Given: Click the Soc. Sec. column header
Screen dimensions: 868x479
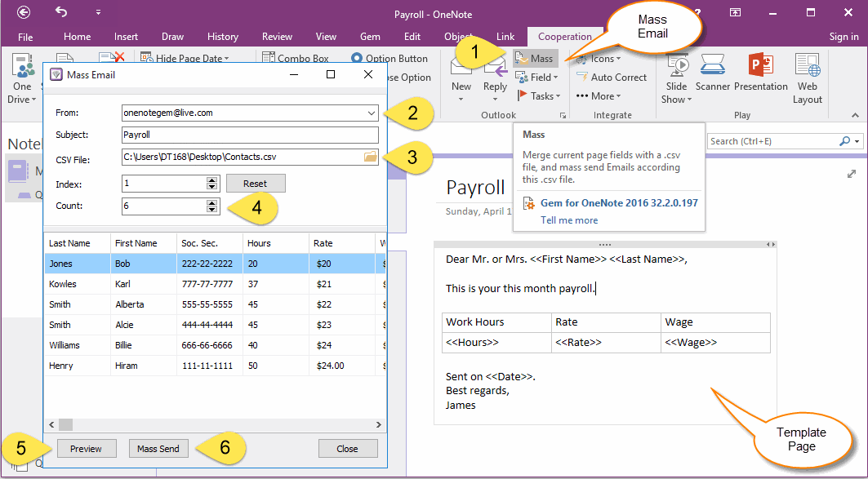Looking at the screenshot, I should click(210, 243).
